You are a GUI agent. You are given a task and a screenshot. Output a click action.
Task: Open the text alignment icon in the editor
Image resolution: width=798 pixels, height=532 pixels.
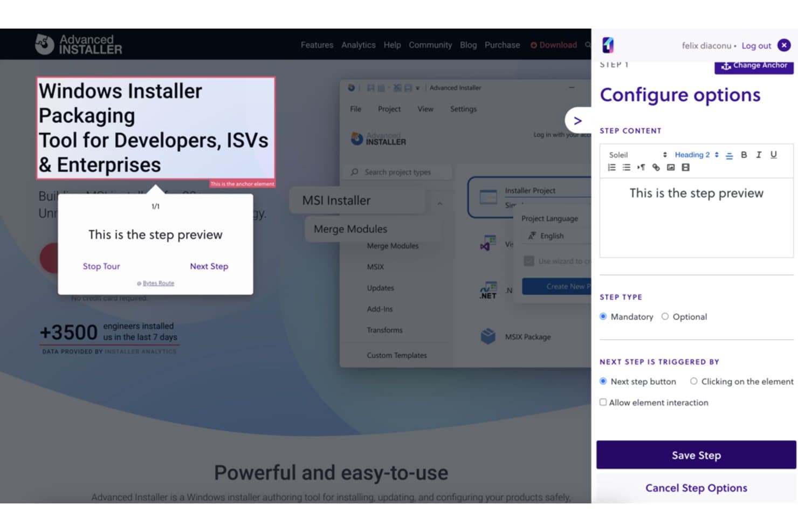(729, 155)
